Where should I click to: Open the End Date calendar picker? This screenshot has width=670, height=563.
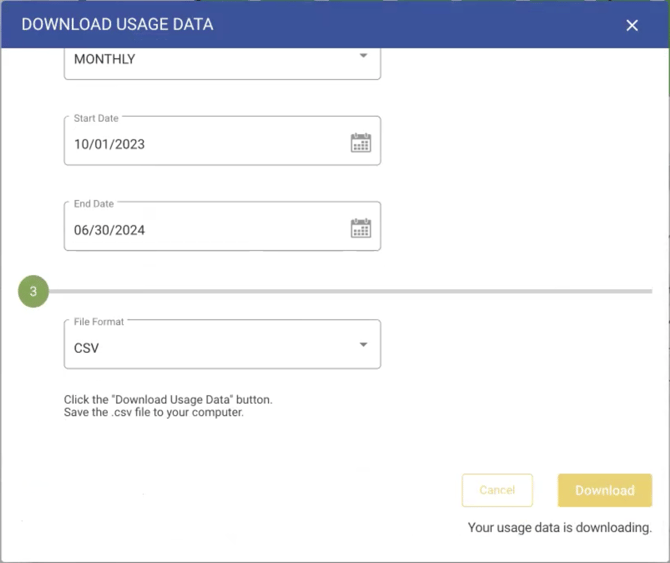click(x=361, y=229)
